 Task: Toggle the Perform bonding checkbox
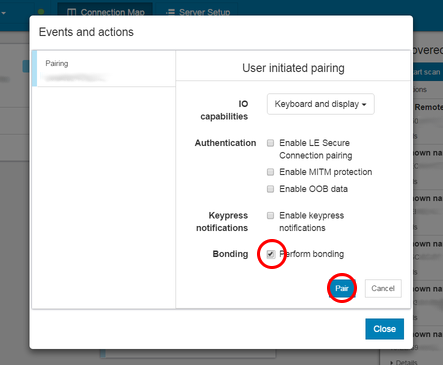point(271,254)
